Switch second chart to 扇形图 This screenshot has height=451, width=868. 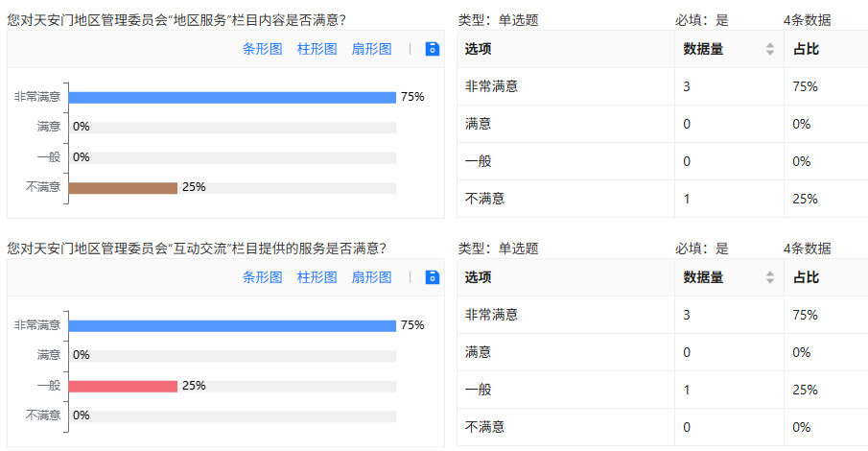point(371,277)
